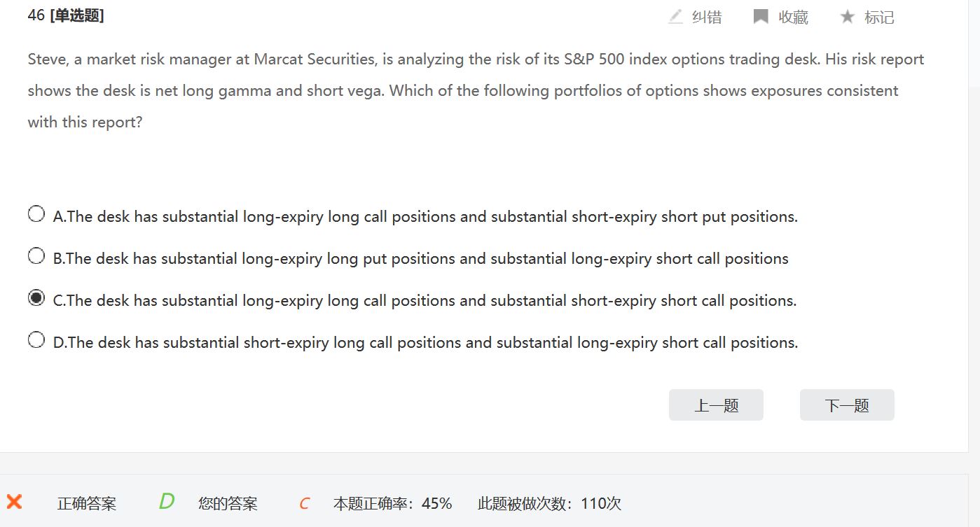Click the orange letter C under 您的答案
980x527 pixels.
[304, 503]
